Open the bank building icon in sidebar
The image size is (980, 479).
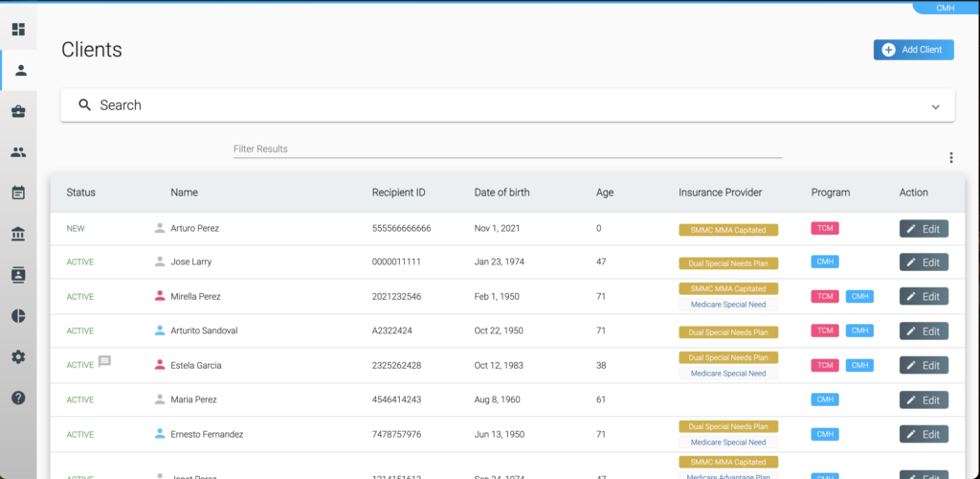(18, 234)
